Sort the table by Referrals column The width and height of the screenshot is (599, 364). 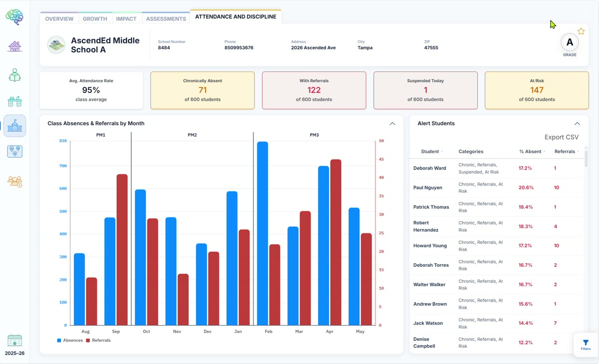[567, 152]
